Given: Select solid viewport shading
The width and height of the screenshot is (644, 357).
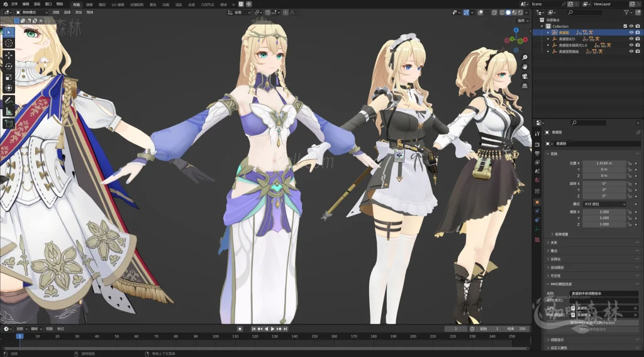Looking at the screenshot, I should pos(508,13).
